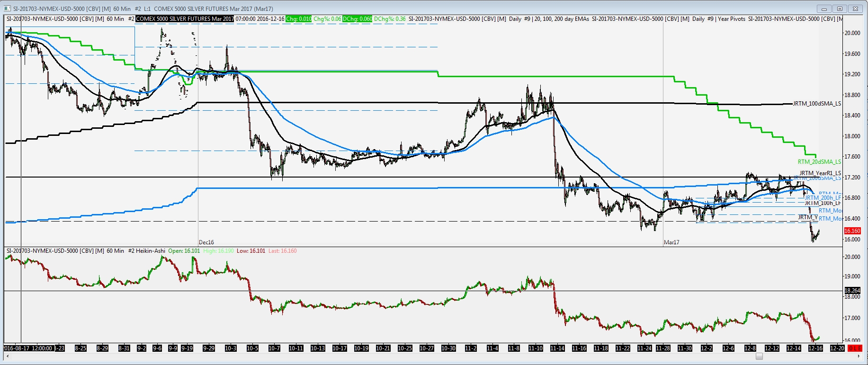Click the horizontal scrollbar right arrow
Screen dimensions: 868x365
tap(859, 356)
